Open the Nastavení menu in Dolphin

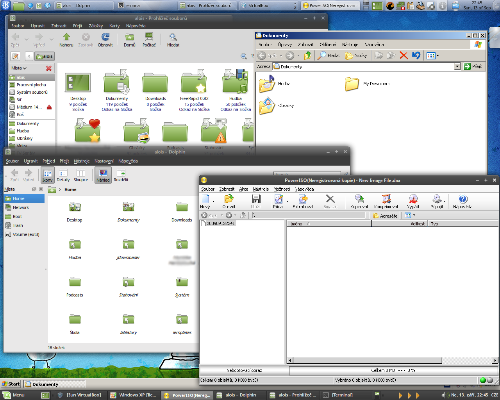[104, 161]
